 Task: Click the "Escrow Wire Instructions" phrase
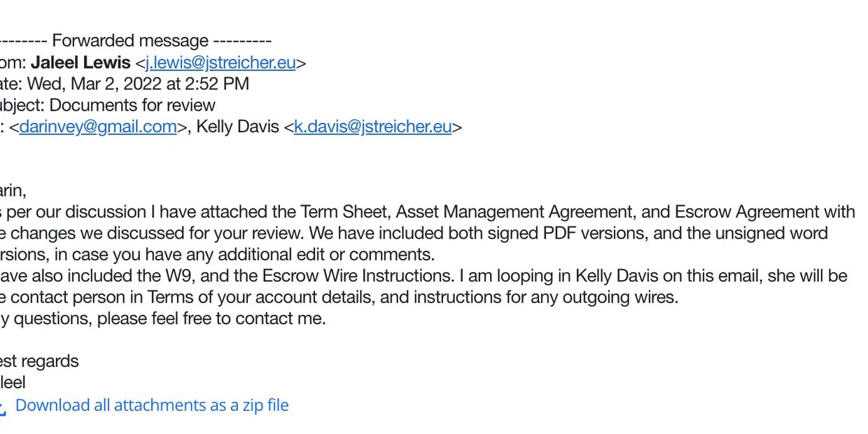tap(355, 276)
